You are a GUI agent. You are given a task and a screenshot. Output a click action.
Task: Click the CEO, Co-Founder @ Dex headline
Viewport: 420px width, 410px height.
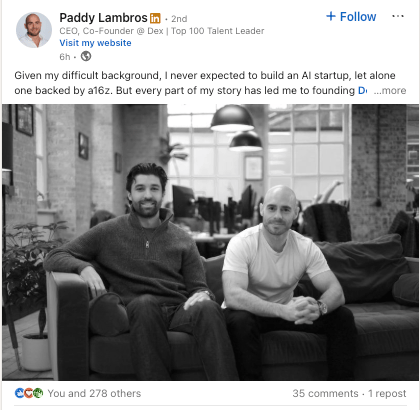[162, 31]
